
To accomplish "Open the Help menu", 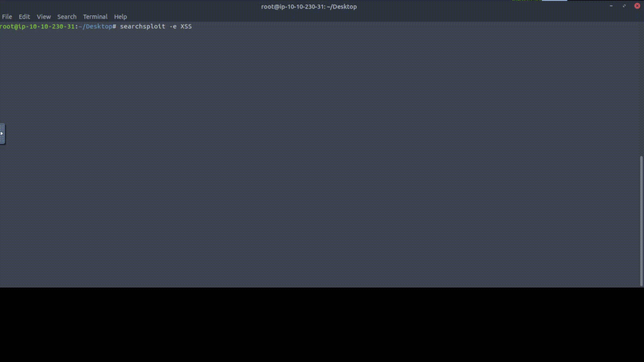I will 120,16.
